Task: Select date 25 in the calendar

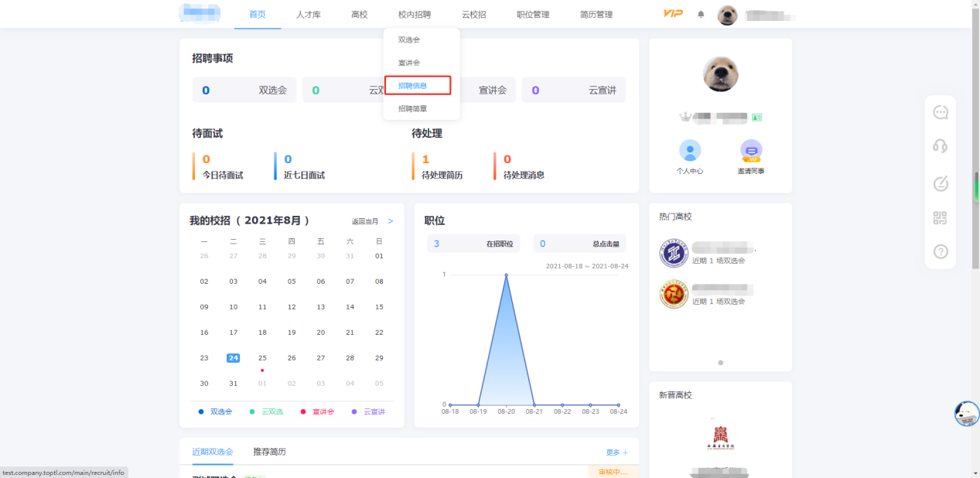Action: coord(262,357)
